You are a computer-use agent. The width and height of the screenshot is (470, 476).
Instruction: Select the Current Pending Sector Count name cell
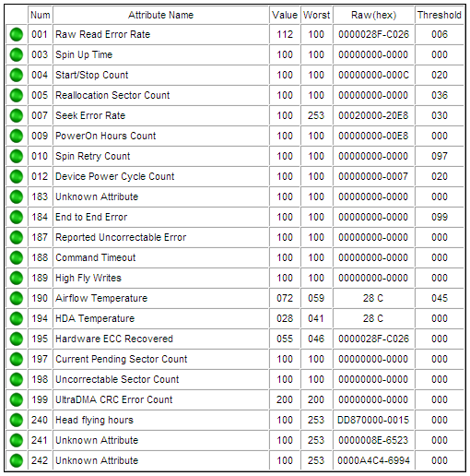(160, 359)
